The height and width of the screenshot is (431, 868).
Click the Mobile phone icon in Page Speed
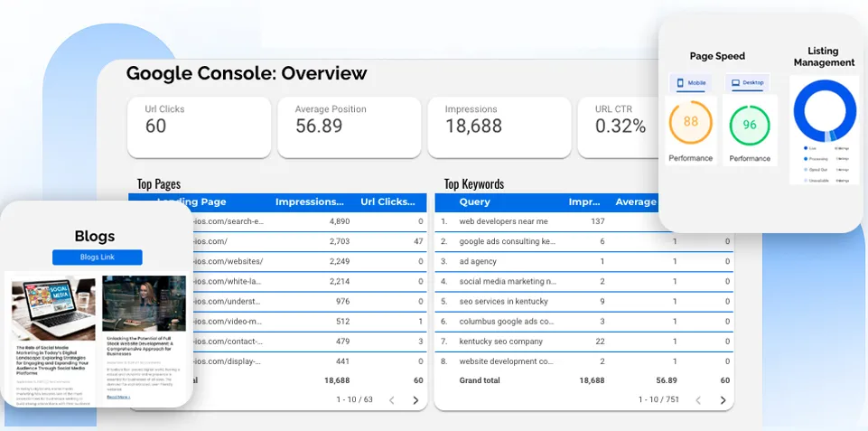click(x=680, y=83)
